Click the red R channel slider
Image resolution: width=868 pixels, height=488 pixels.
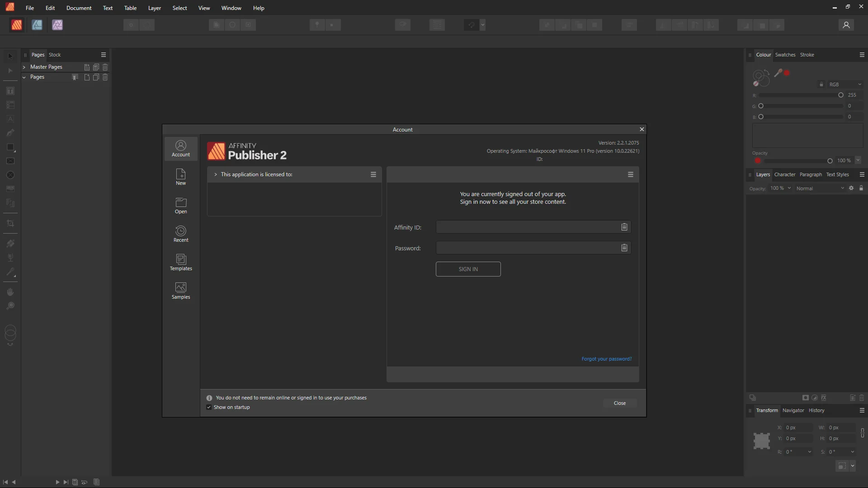pyautogui.click(x=800, y=95)
